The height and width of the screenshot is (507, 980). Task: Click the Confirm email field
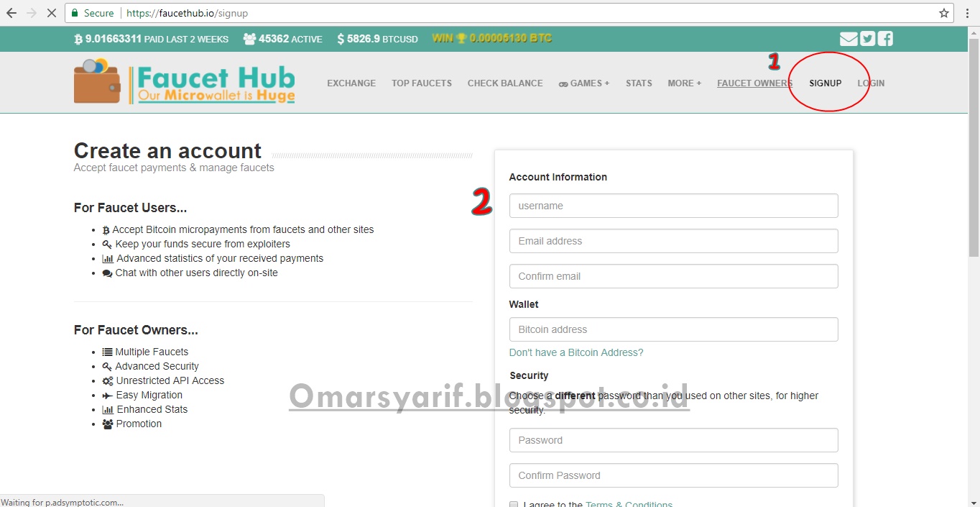pos(673,276)
